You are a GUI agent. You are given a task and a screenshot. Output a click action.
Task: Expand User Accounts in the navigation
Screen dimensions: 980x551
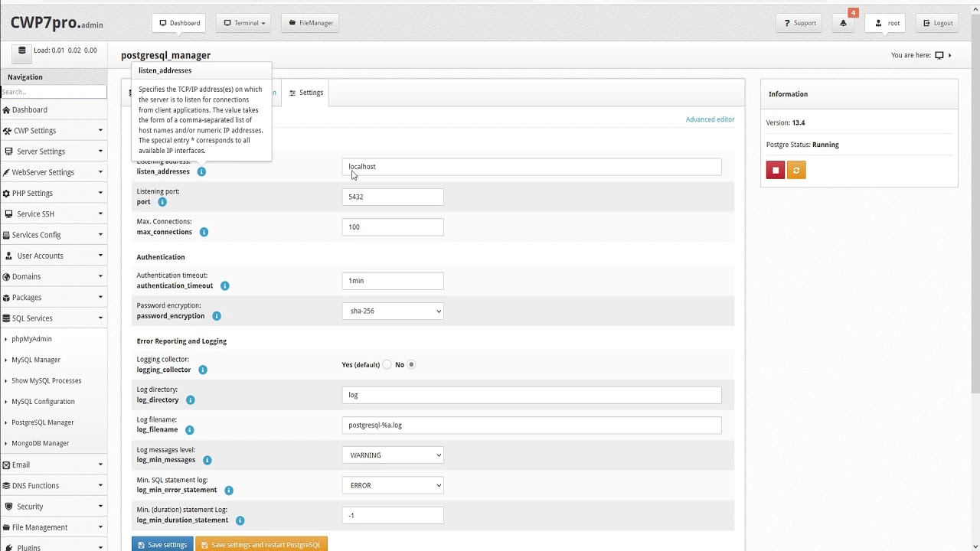click(54, 256)
